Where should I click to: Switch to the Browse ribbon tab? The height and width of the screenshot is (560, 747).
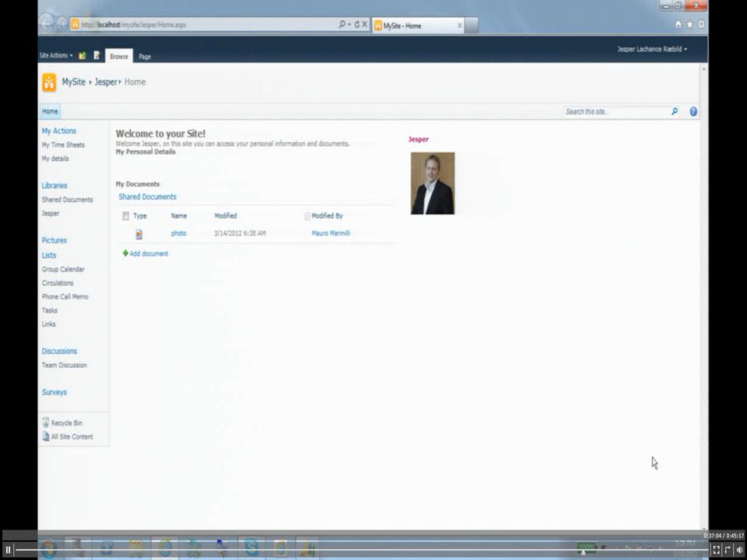point(118,56)
